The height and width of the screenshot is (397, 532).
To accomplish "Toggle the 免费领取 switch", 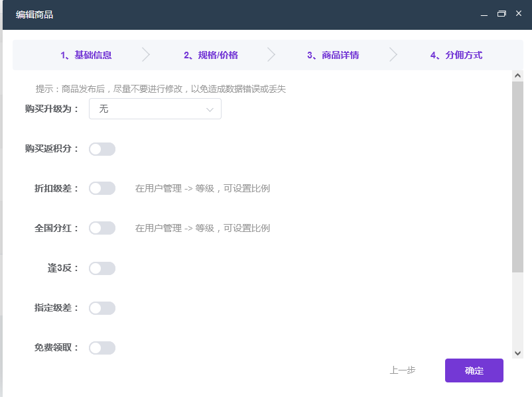I will (x=102, y=348).
